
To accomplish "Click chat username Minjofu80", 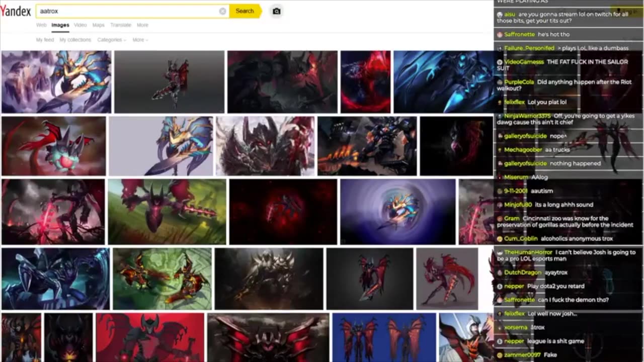I will coord(518,205).
